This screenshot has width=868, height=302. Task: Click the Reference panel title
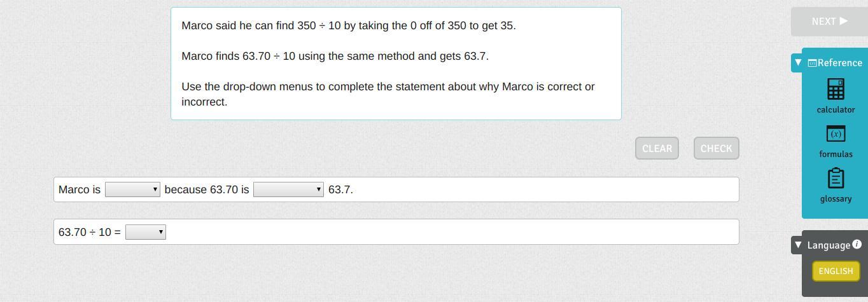(840, 63)
